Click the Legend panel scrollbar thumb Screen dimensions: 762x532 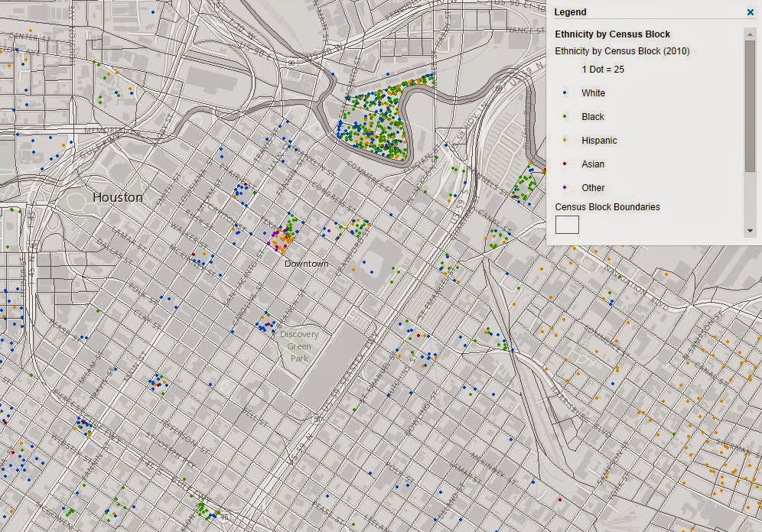(750, 105)
